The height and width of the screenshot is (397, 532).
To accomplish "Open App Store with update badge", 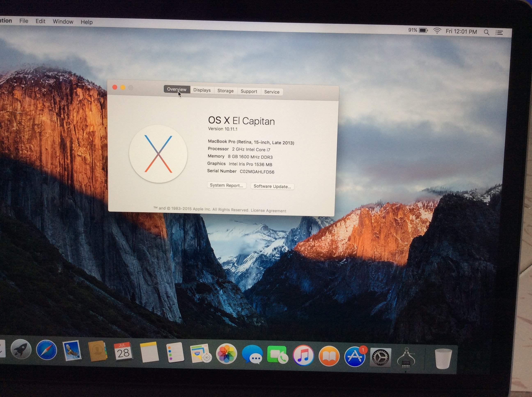I will point(355,357).
